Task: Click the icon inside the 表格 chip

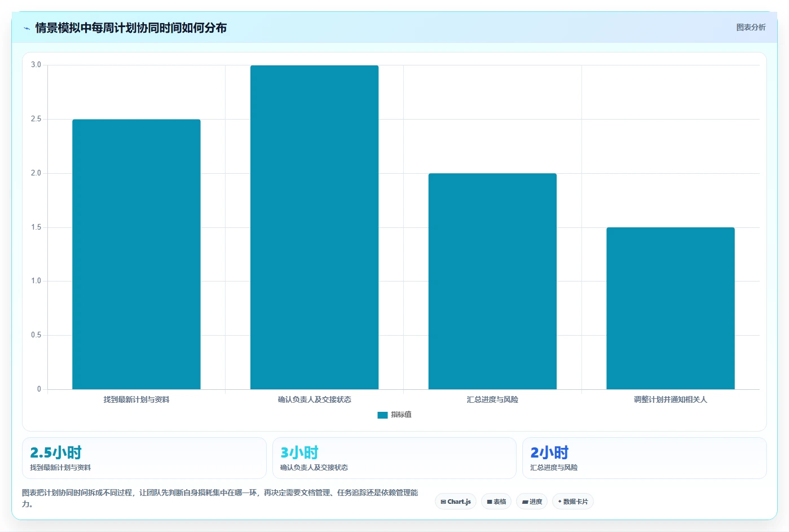Action: [490, 502]
